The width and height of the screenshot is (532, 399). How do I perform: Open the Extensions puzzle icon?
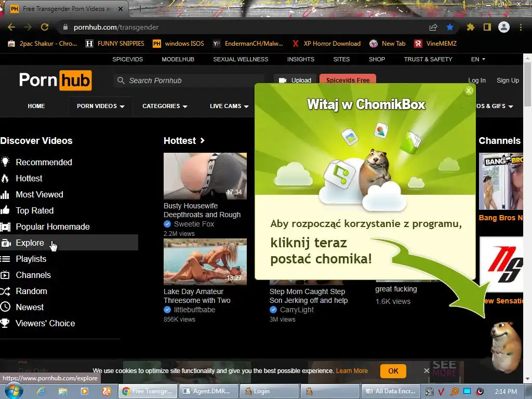pyautogui.click(x=471, y=27)
